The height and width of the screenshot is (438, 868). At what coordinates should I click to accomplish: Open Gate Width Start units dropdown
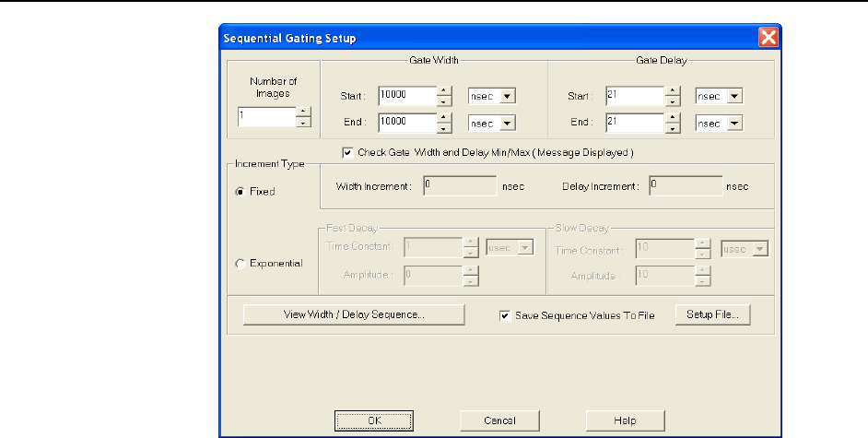[508, 96]
